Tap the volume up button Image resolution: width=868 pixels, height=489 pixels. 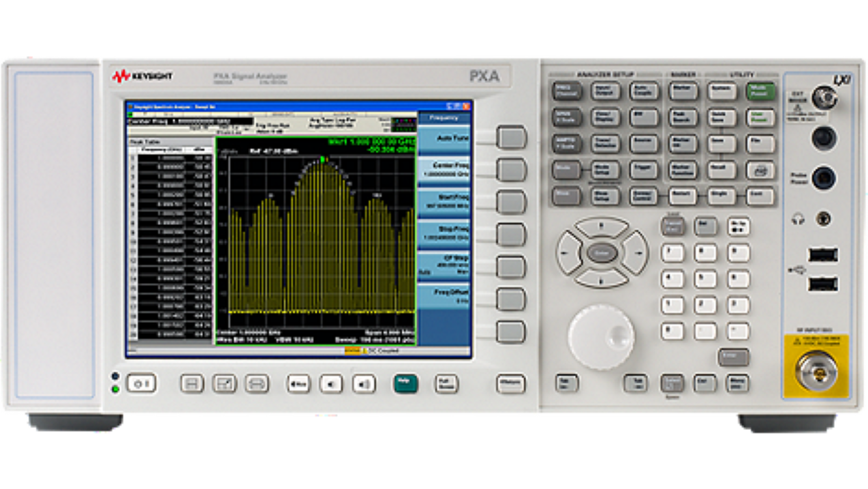pos(364,384)
